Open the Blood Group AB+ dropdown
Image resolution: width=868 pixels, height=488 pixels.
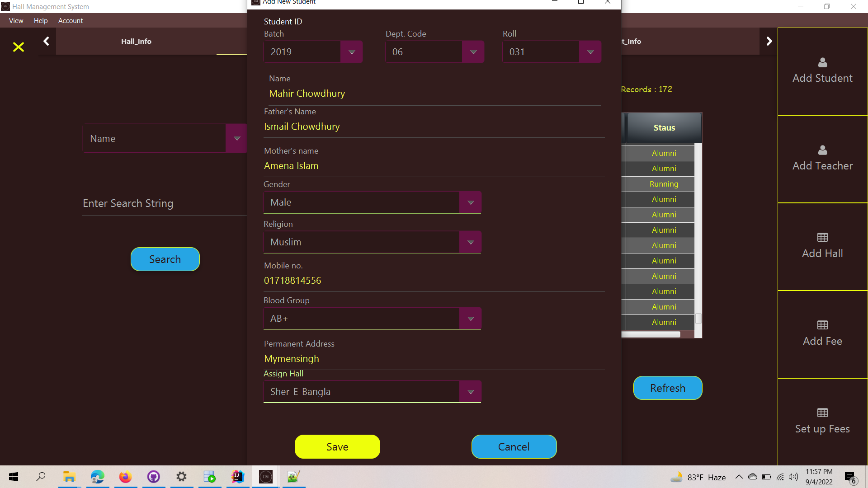click(470, 319)
